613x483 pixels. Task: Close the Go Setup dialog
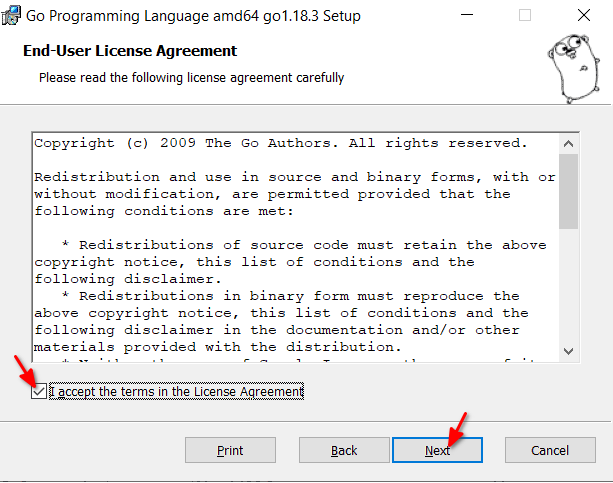(x=585, y=16)
